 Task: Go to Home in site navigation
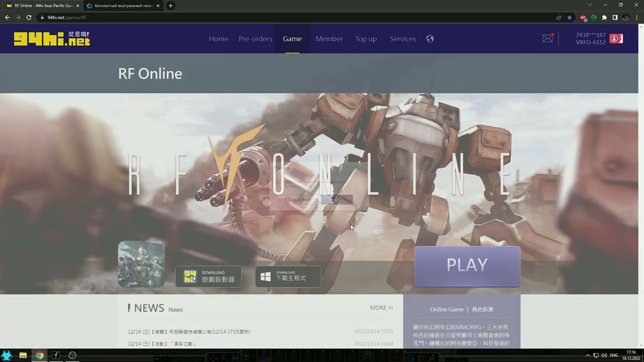[218, 39]
